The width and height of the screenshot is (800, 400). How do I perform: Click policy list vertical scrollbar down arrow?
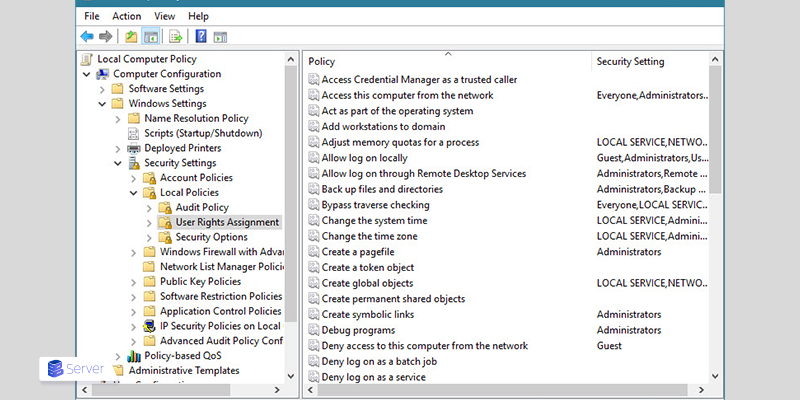715,377
